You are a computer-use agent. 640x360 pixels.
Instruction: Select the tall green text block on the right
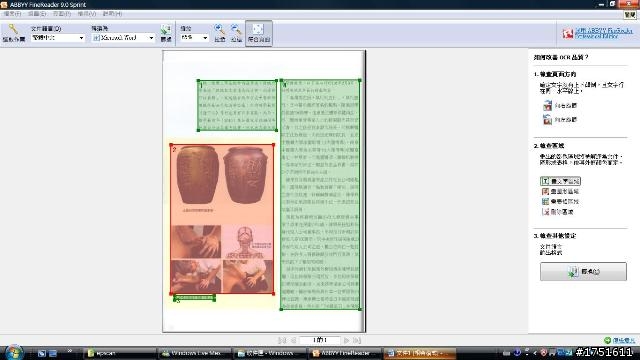click(x=320, y=195)
